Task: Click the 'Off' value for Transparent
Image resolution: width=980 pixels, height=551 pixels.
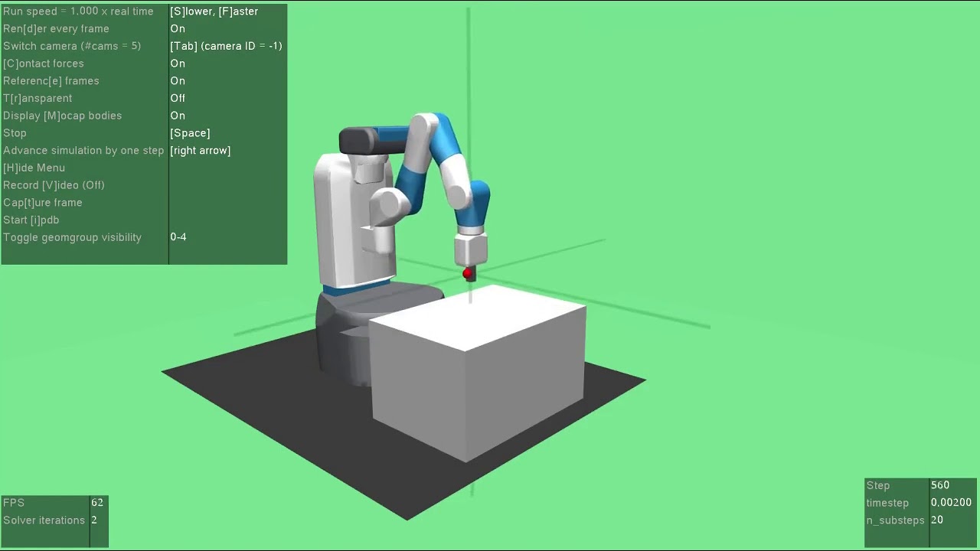Action: click(x=178, y=98)
